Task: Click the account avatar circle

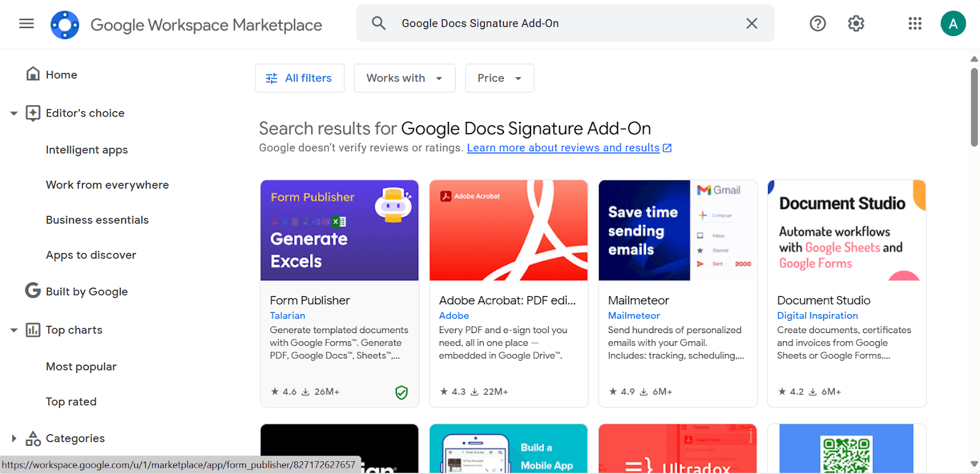Action: [953, 23]
